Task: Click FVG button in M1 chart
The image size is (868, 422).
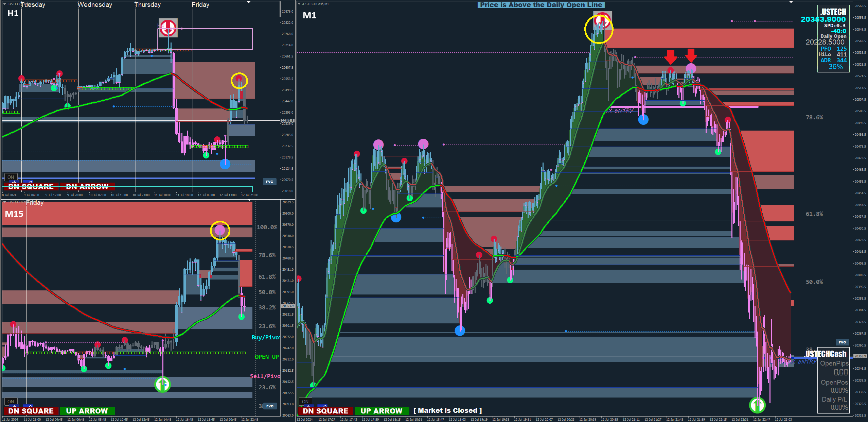Action: 842,342
